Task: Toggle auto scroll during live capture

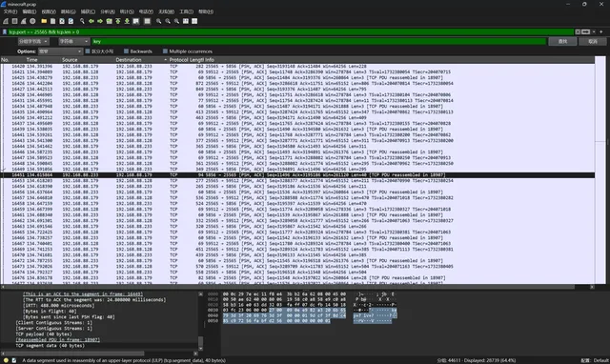Action: pos(135,21)
